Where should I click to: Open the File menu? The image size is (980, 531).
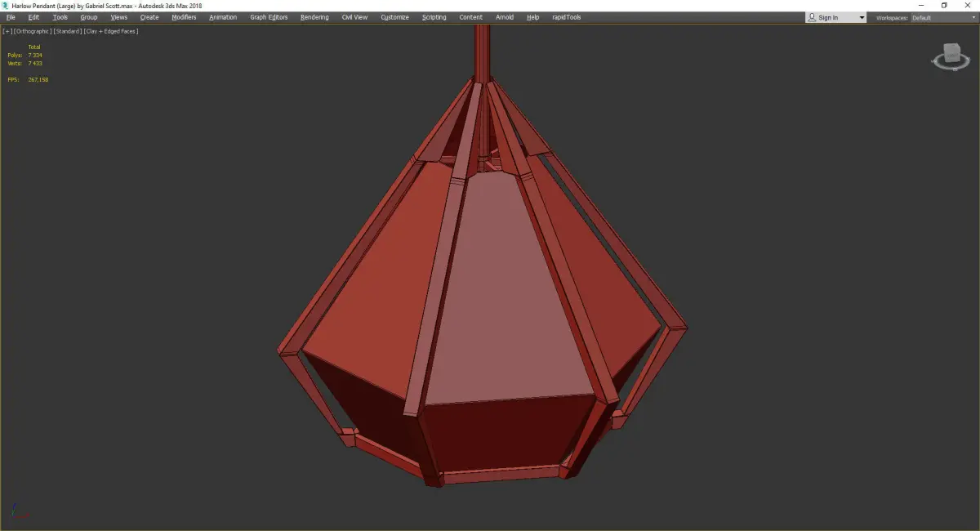11,17
